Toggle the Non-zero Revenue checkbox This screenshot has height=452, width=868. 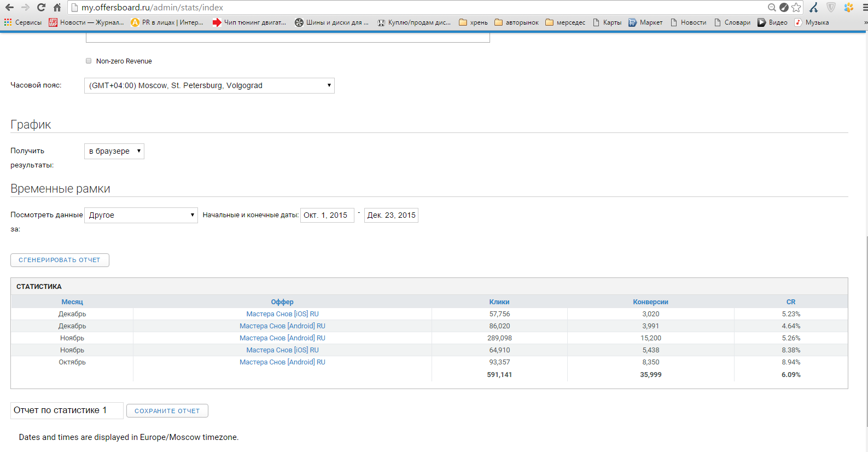click(89, 61)
